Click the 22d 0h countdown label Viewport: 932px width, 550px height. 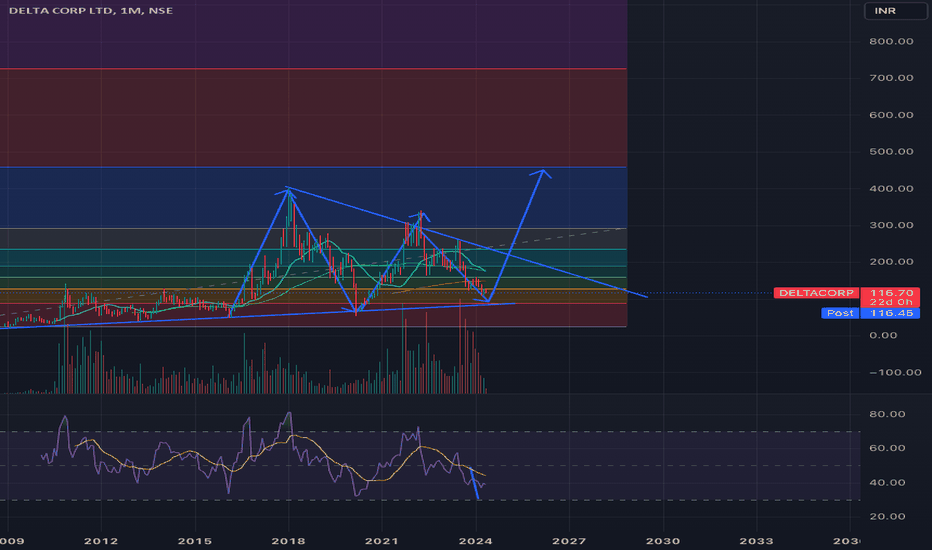tap(890, 302)
